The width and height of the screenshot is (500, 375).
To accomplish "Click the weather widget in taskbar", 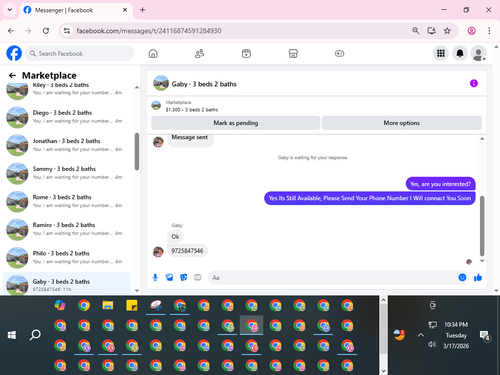I will (399, 334).
